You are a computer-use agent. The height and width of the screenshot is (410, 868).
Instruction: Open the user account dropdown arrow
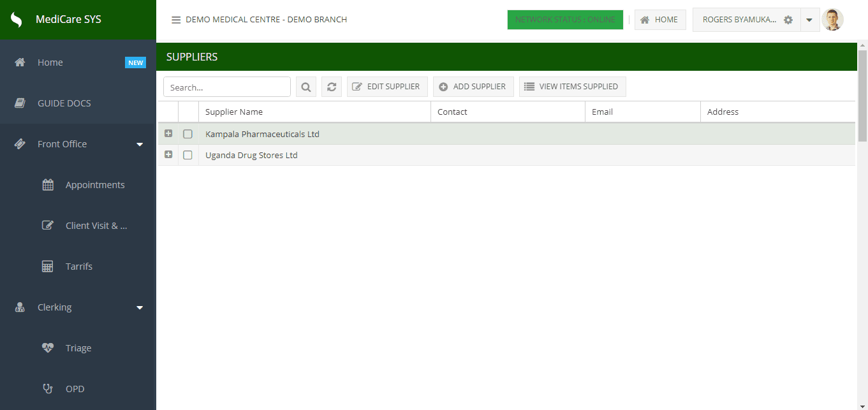809,20
